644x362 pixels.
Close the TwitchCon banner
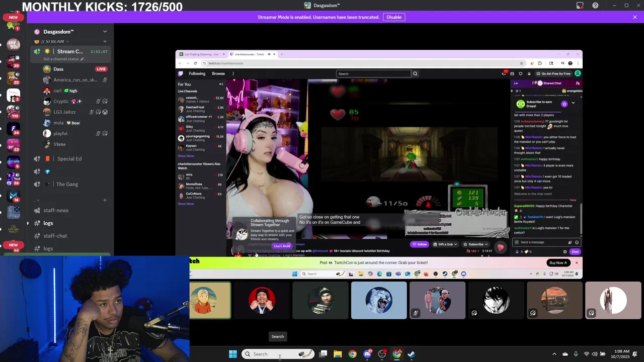click(577, 262)
